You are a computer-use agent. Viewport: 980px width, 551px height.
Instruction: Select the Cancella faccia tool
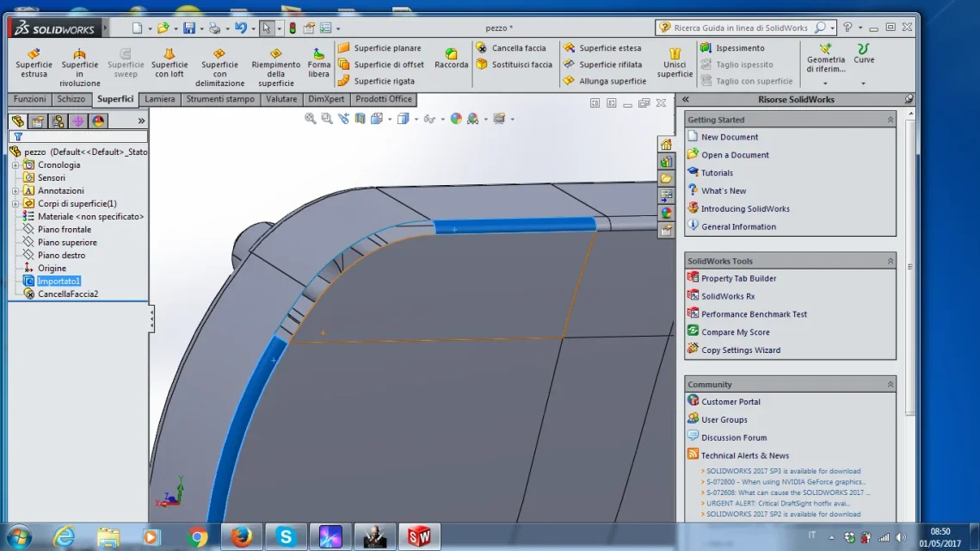511,48
